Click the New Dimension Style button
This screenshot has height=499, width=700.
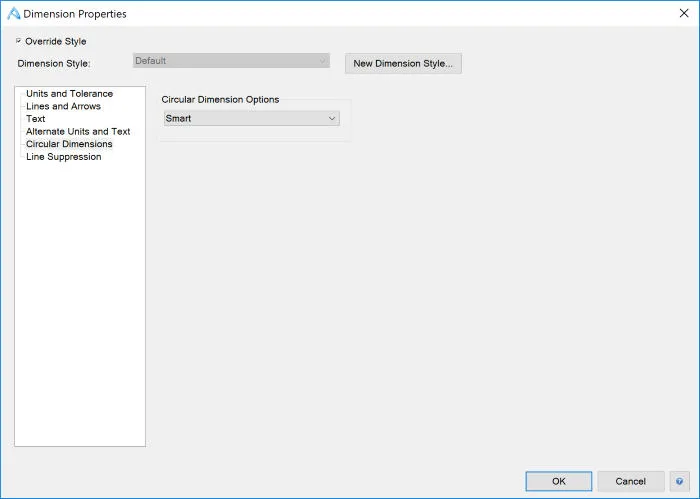403,63
